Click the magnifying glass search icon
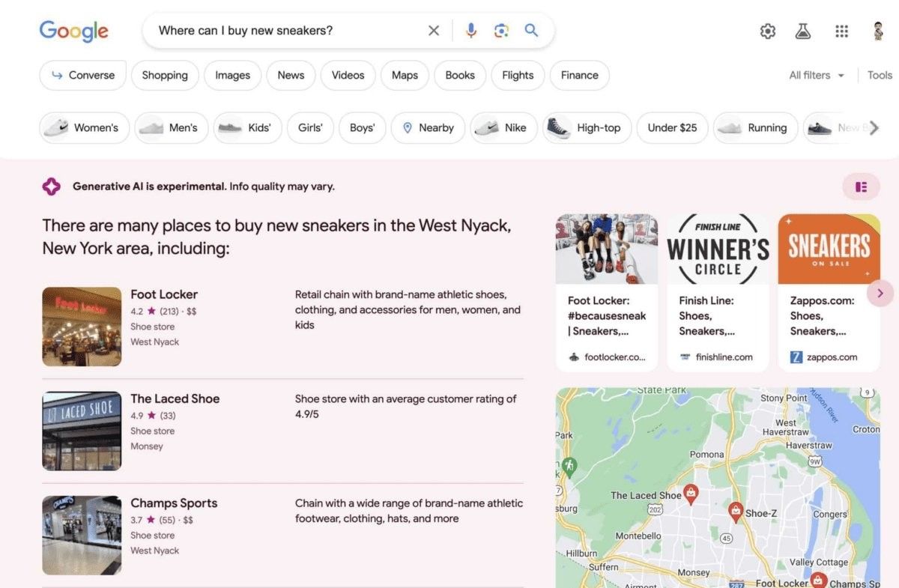 pos(531,31)
